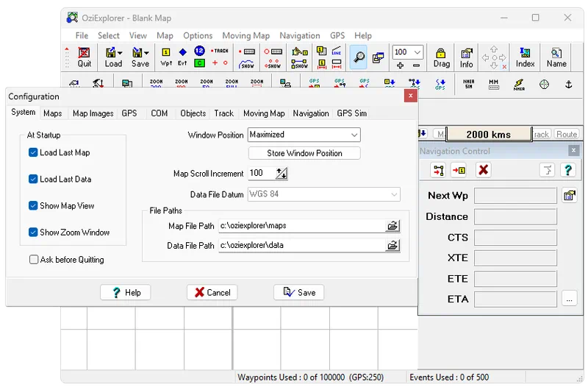
Task: Browse for the Map File Path folder
Action: [x=392, y=226]
